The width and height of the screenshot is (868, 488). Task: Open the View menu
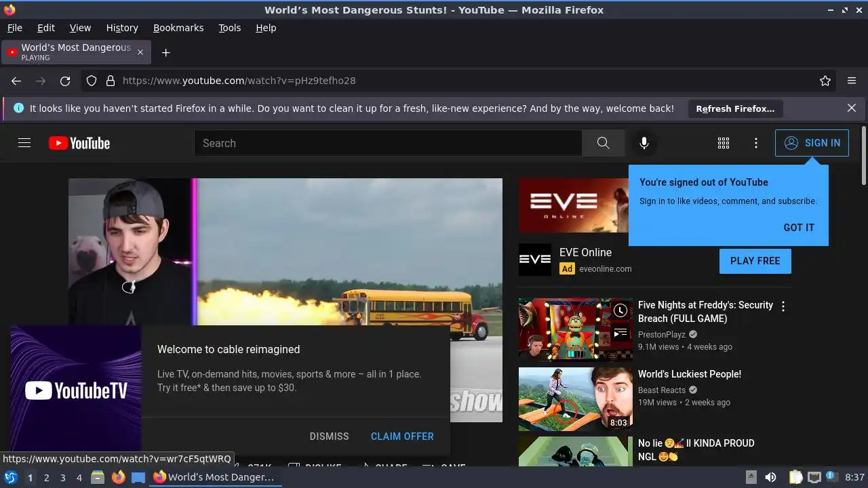80,28
